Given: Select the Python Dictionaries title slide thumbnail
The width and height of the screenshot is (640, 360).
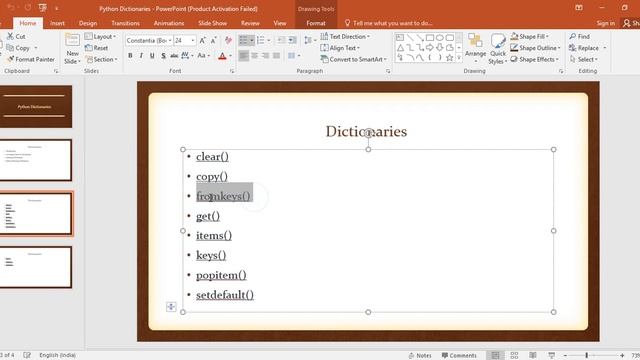Looking at the screenshot, I should 36,107.
